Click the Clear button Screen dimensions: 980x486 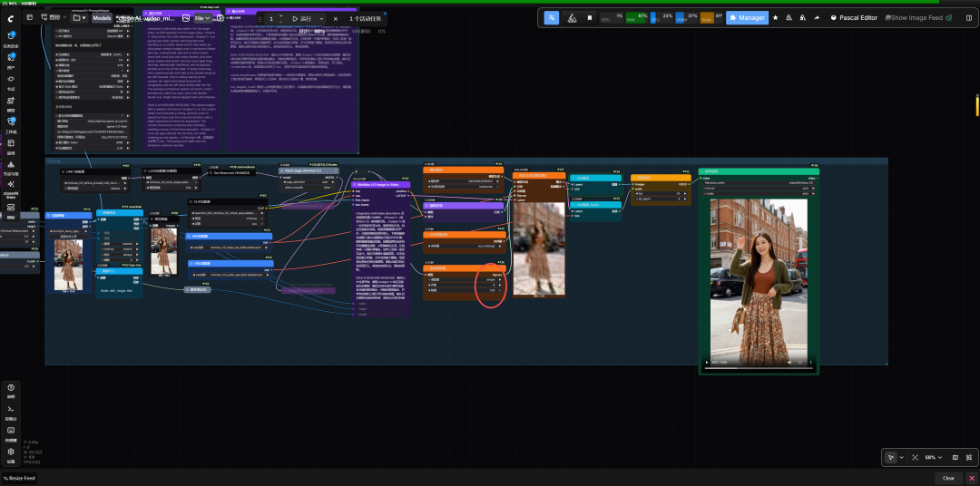(949, 479)
